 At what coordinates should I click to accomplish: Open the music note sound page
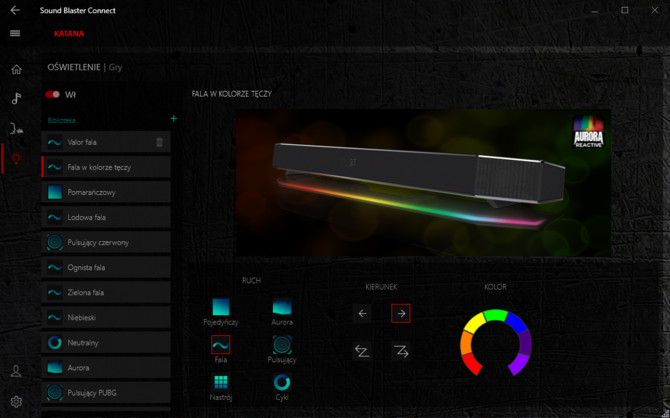(16, 99)
